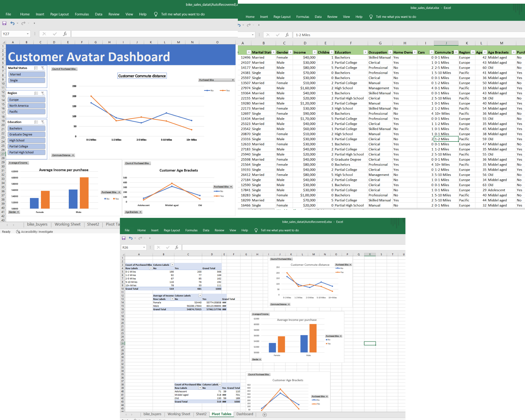This screenshot has height=420, width=525.
Task: Clear the Education slicer filter
Action: point(43,122)
